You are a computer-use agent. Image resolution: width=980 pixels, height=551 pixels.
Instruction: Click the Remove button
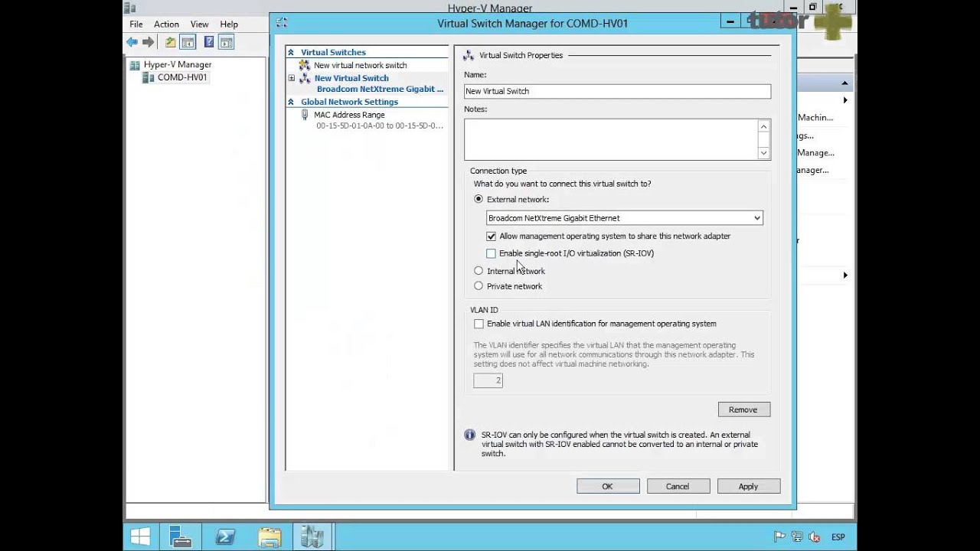click(x=743, y=409)
